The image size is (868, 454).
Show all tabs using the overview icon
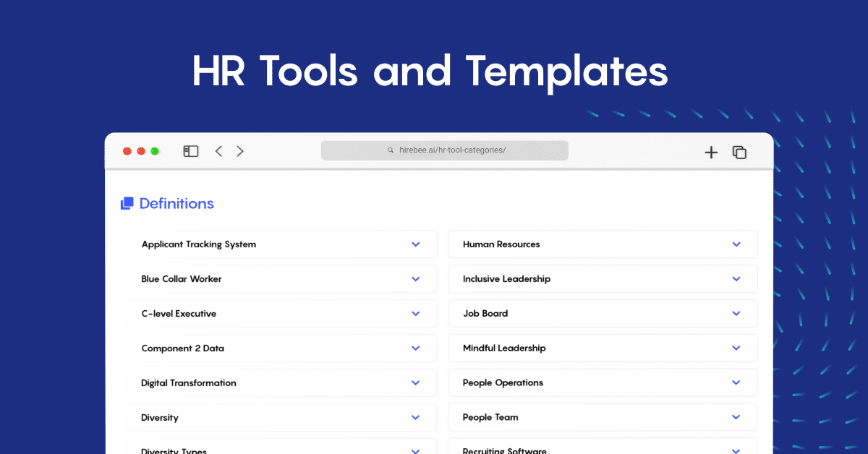pos(739,152)
